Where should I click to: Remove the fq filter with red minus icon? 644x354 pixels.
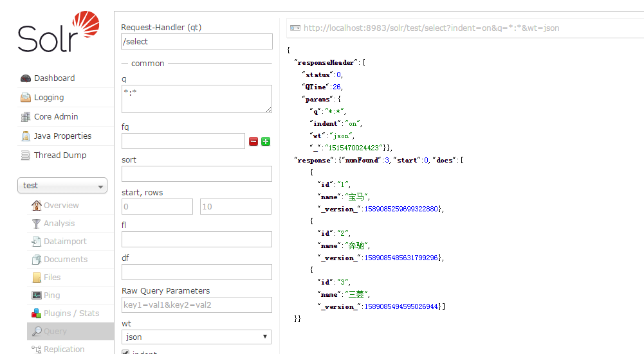(253, 141)
